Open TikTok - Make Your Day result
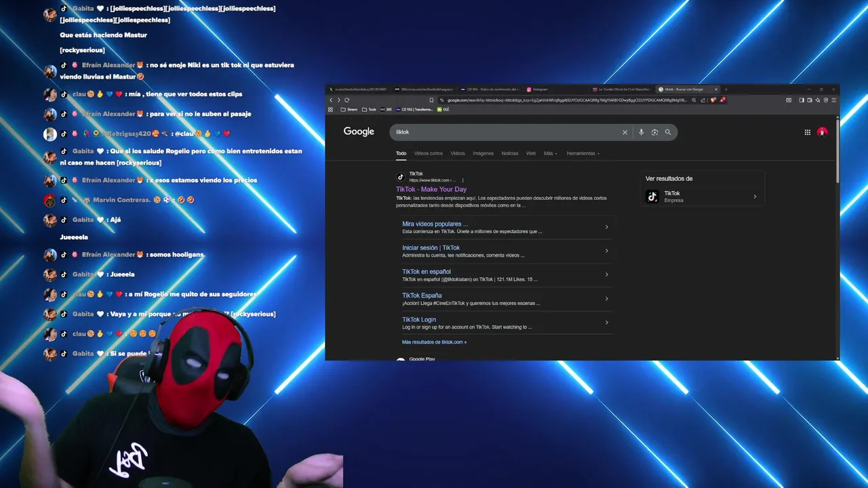This screenshot has height=488, width=868. [431, 189]
